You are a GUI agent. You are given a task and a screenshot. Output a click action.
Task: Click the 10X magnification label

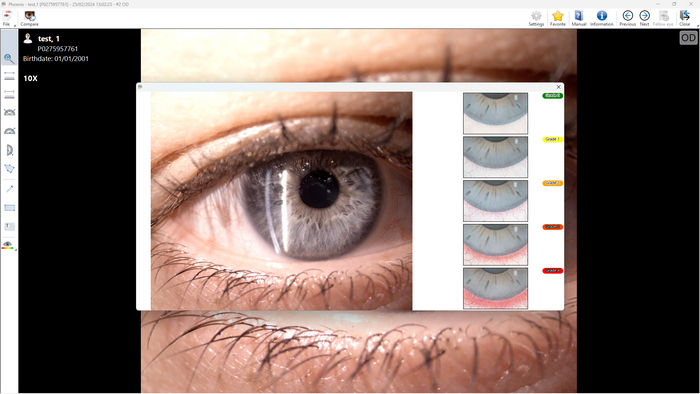pyautogui.click(x=30, y=79)
